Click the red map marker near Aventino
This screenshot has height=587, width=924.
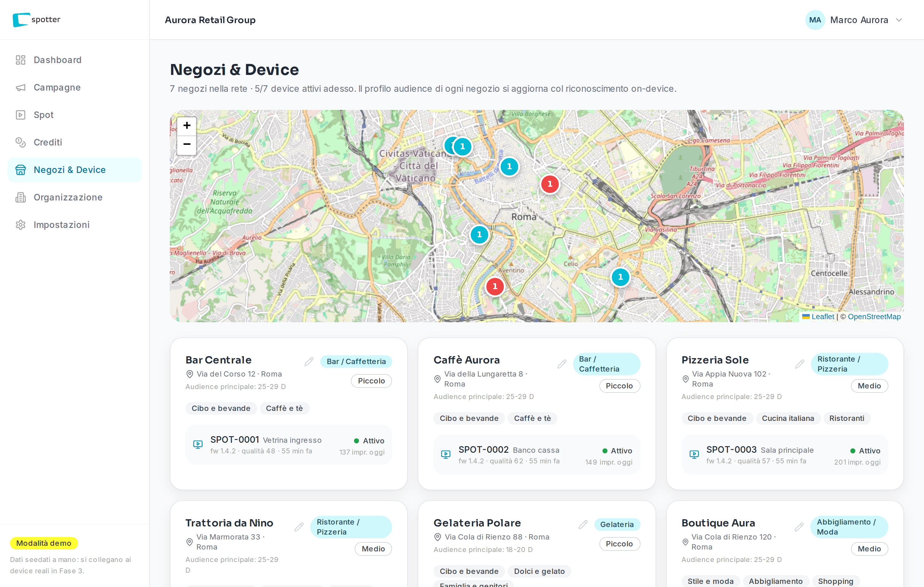click(494, 286)
